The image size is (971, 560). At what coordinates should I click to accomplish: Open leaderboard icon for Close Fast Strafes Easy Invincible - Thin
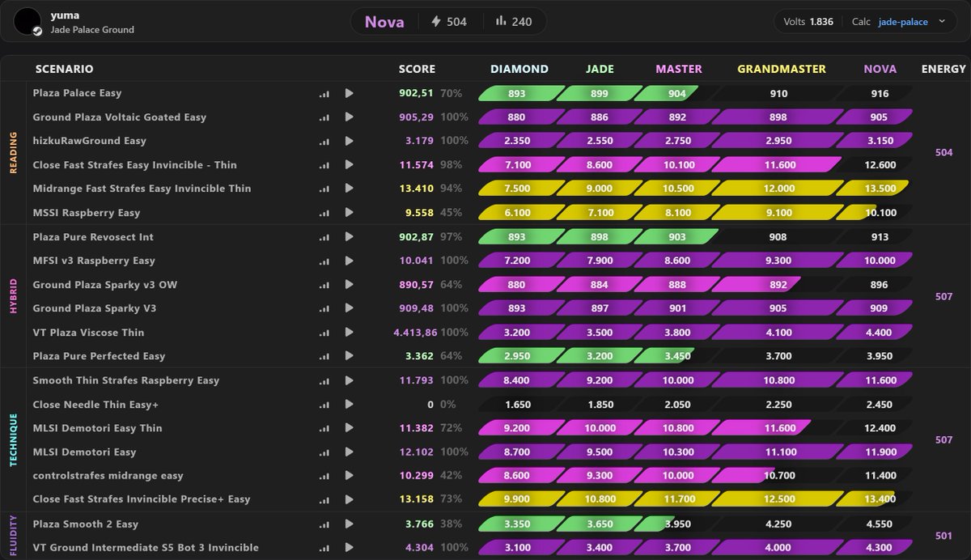coord(324,165)
